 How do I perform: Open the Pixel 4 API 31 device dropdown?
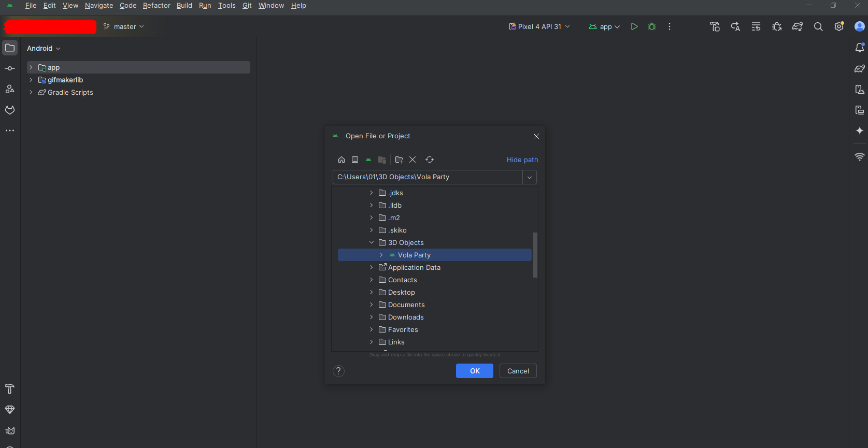pos(539,26)
